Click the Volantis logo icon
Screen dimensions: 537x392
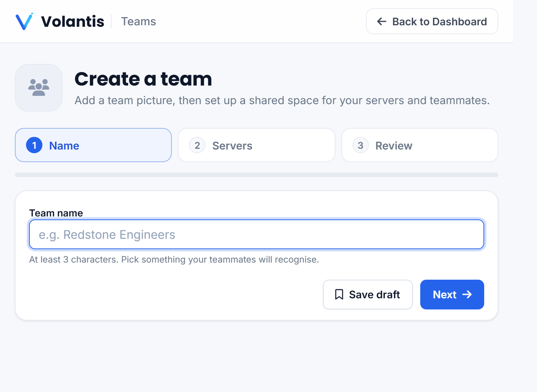click(x=24, y=21)
